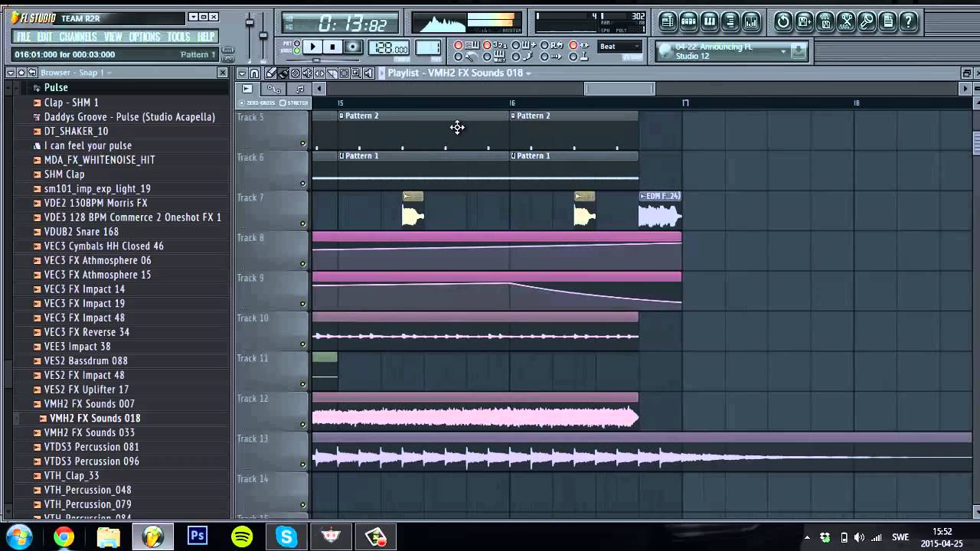The width and height of the screenshot is (980, 551).
Task: Toggle Pattern mode radio light
Action: [x=297, y=43]
